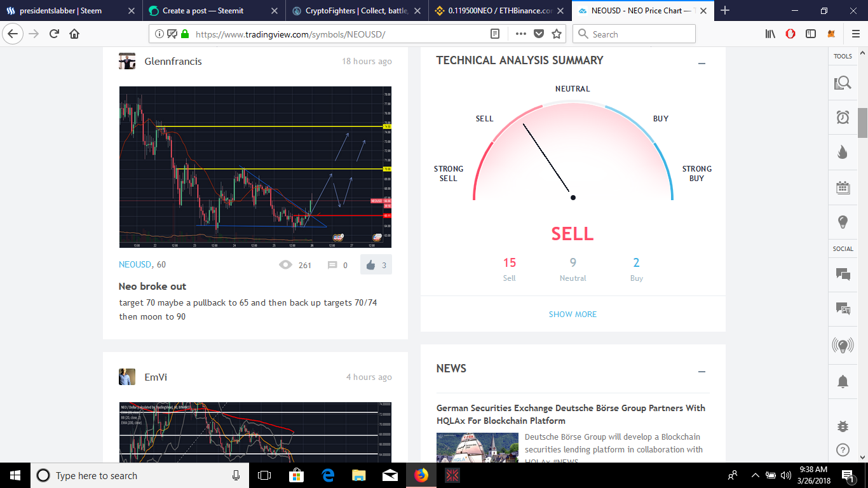Screen dimensions: 868x488
Task: Click the views eye icon showing 261
Action: [x=285, y=265]
